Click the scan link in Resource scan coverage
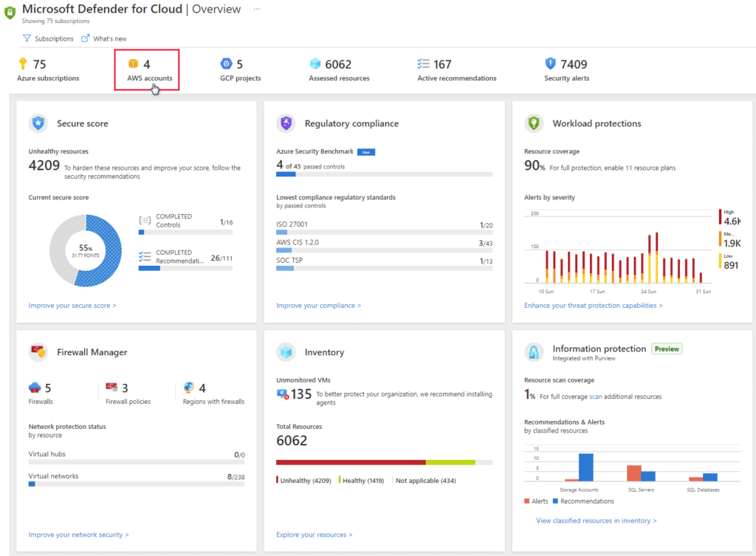The height and width of the screenshot is (556, 756). point(596,397)
